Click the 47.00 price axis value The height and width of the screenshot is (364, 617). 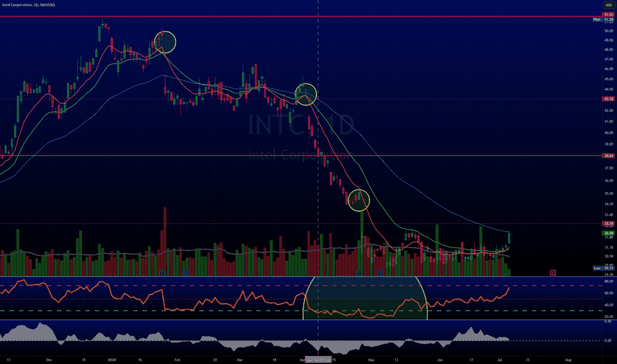tap(608, 59)
